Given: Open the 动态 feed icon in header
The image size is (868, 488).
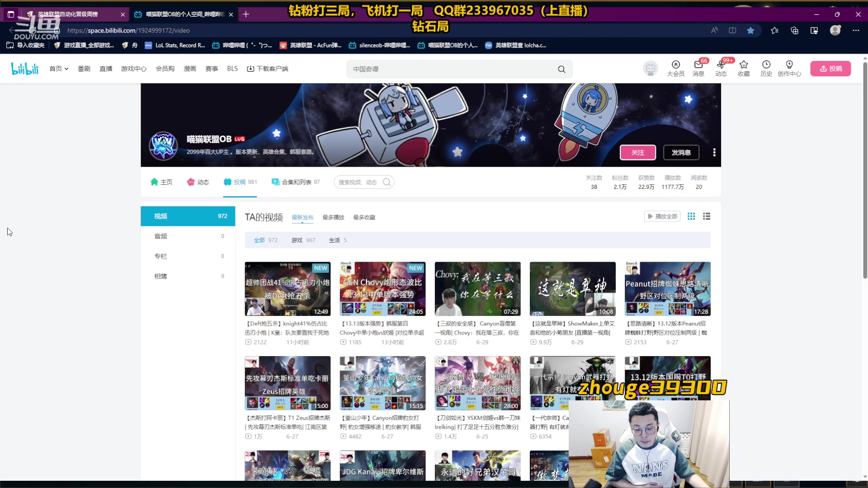Looking at the screenshot, I should click(x=721, y=68).
